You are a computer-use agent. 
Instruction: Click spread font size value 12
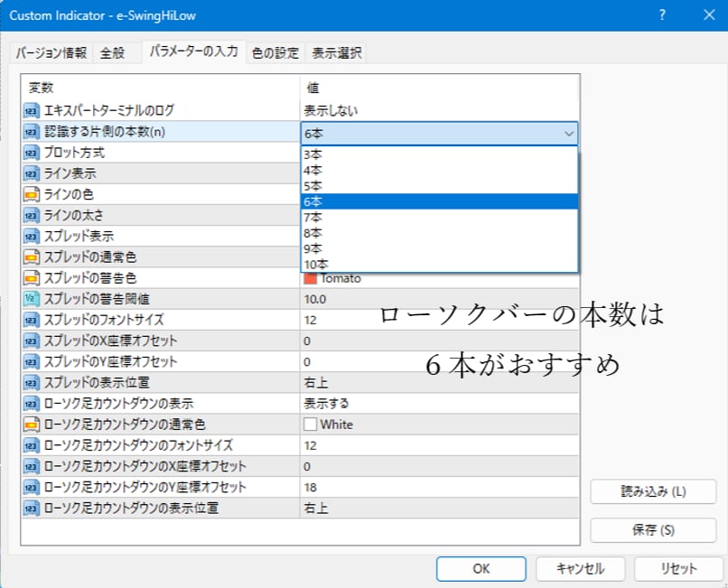310,320
